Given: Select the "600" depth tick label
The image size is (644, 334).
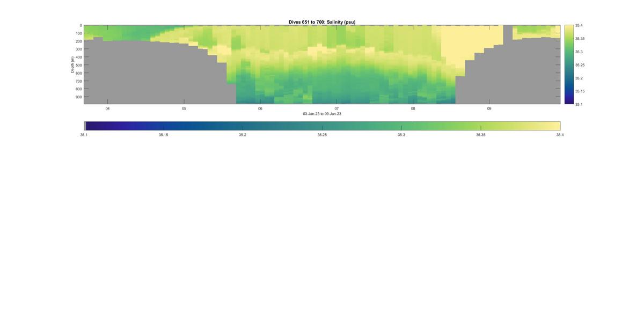Looking at the screenshot, I should [78, 73].
